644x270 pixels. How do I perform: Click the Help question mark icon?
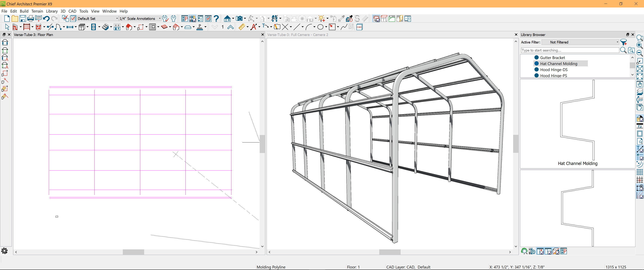(x=216, y=19)
